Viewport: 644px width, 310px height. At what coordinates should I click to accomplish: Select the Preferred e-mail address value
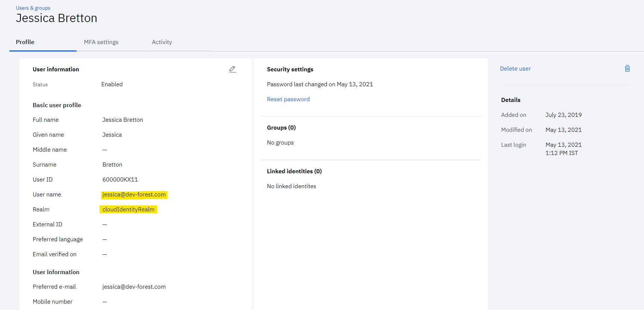pyautogui.click(x=134, y=287)
